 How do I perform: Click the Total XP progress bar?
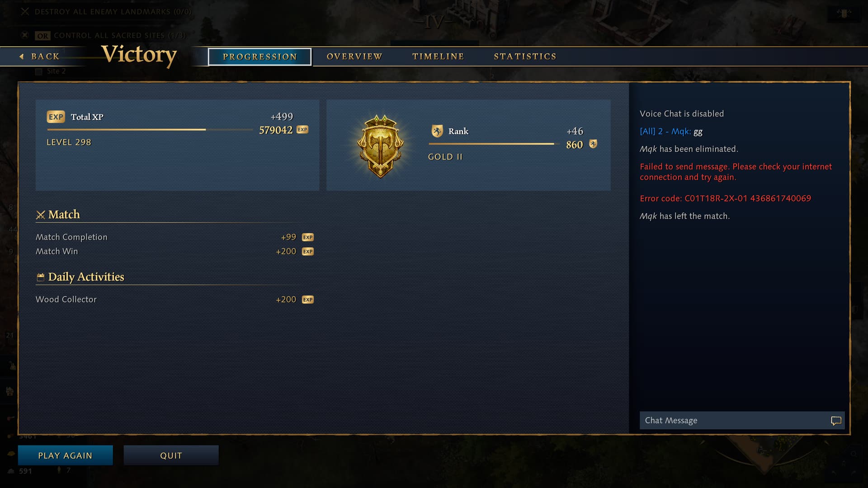pyautogui.click(x=150, y=130)
